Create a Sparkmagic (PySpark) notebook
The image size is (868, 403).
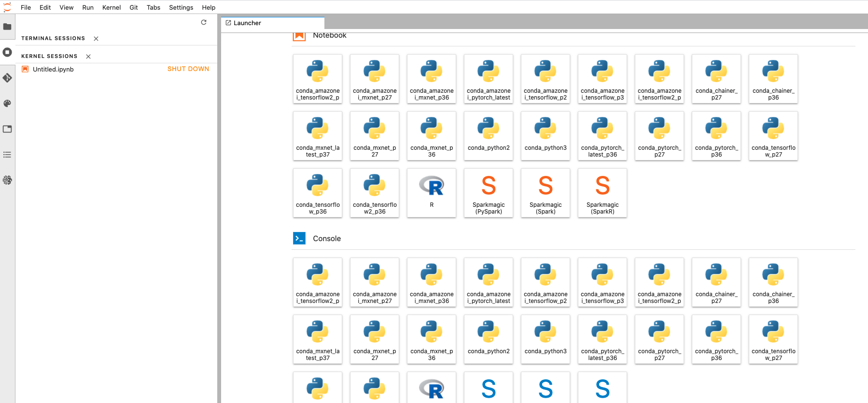(x=489, y=193)
